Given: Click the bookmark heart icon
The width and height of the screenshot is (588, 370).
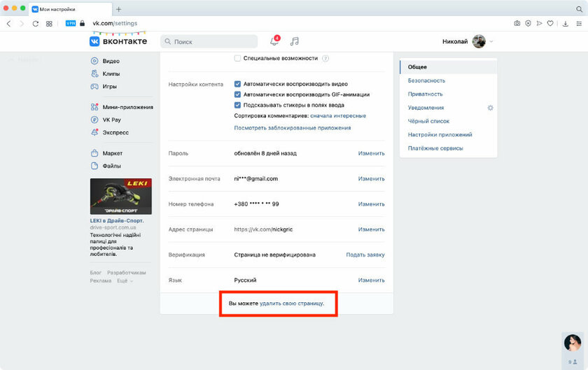Looking at the screenshot, I should (x=550, y=23).
